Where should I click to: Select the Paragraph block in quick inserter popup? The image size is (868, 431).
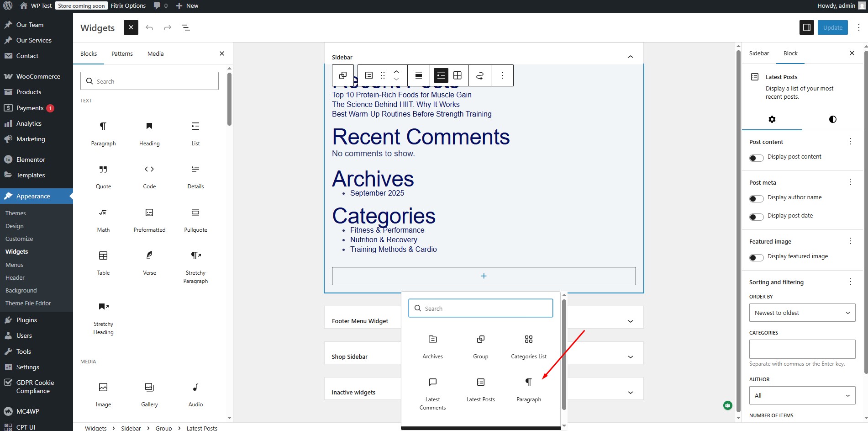coord(528,389)
